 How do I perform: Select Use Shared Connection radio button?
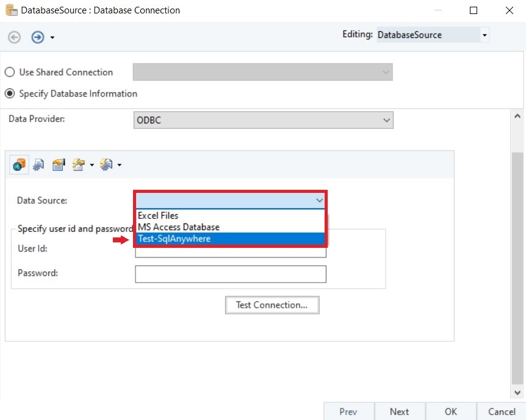click(x=10, y=72)
